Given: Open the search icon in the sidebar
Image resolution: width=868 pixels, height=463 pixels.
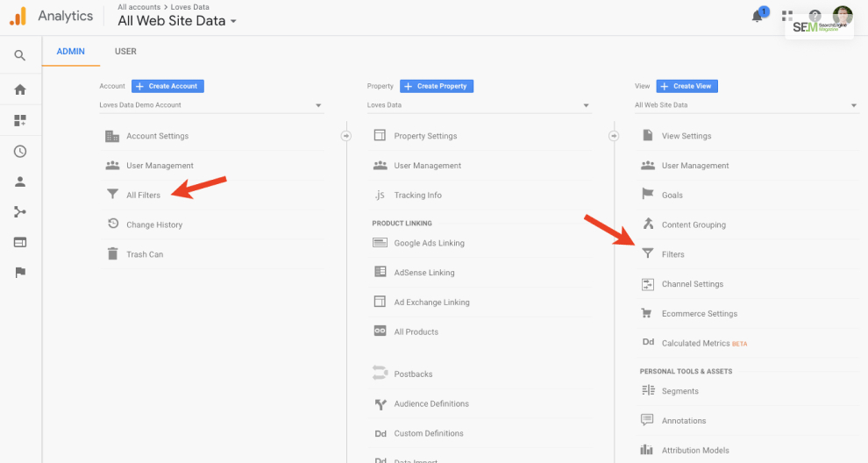Looking at the screenshot, I should click(20, 55).
